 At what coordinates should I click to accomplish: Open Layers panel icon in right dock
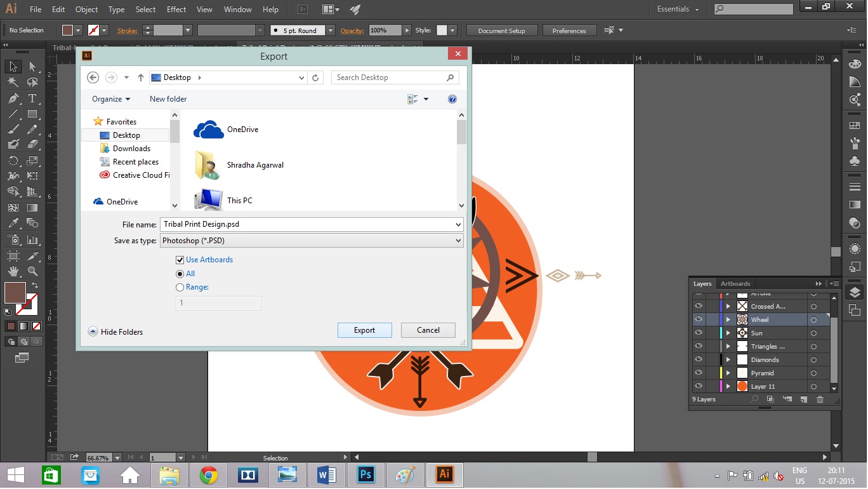(855, 292)
